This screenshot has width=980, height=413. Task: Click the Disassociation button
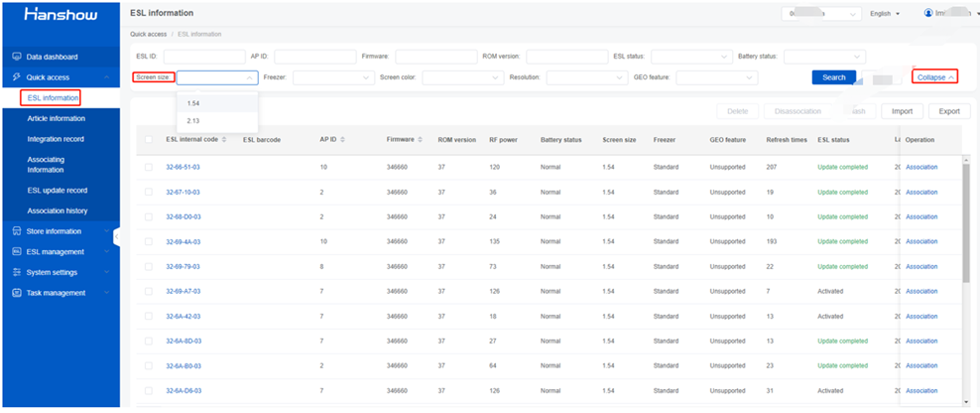(x=797, y=111)
